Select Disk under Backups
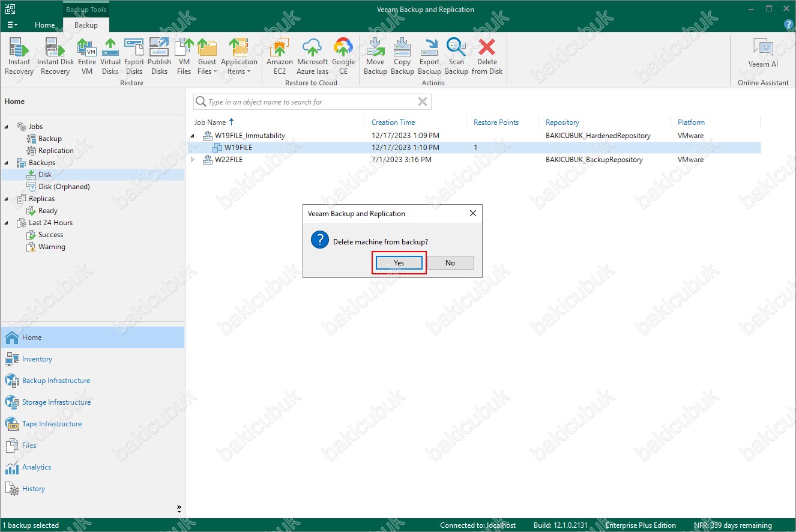 45,175
